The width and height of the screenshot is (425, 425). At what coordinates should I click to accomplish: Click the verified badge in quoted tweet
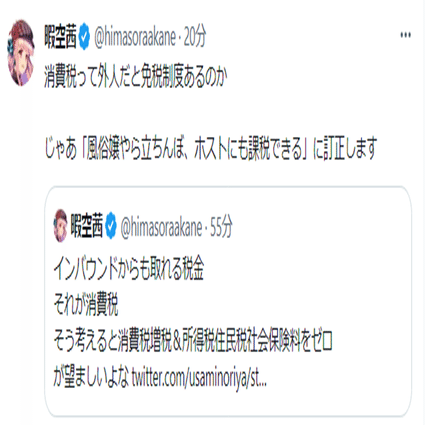111,226
